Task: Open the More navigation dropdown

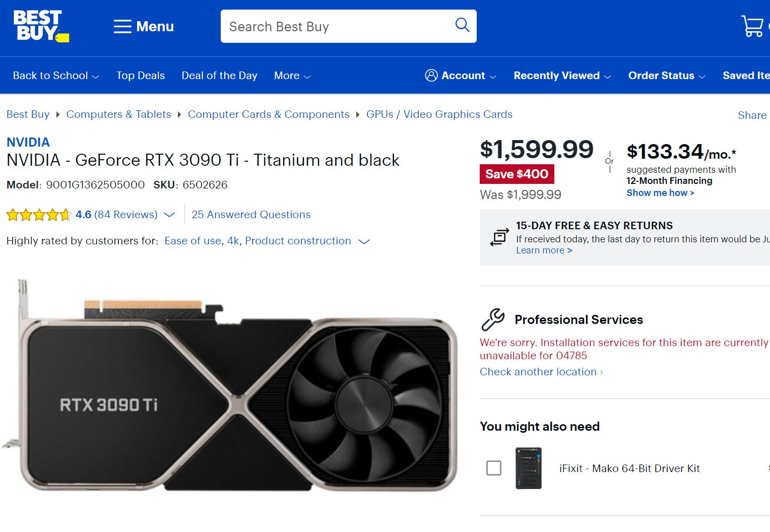Action: tap(291, 75)
